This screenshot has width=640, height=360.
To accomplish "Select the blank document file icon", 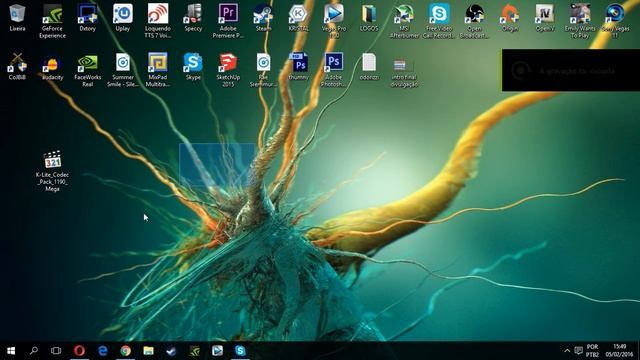I will tap(369, 67).
